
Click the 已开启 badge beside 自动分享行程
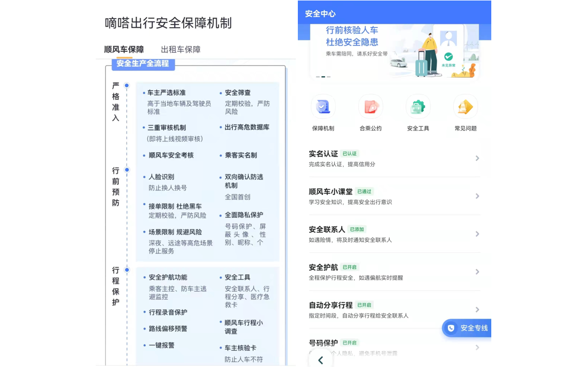pyautogui.click(x=364, y=305)
